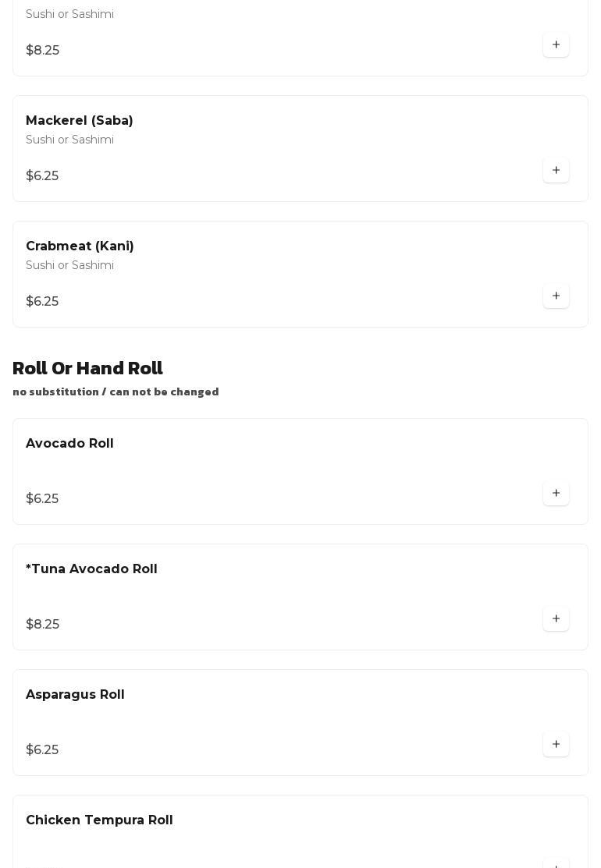Viewport: 601px width, 868px height.
Task: Click the $6.25 price on Mackerel card
Action: [x=42, y=176]
